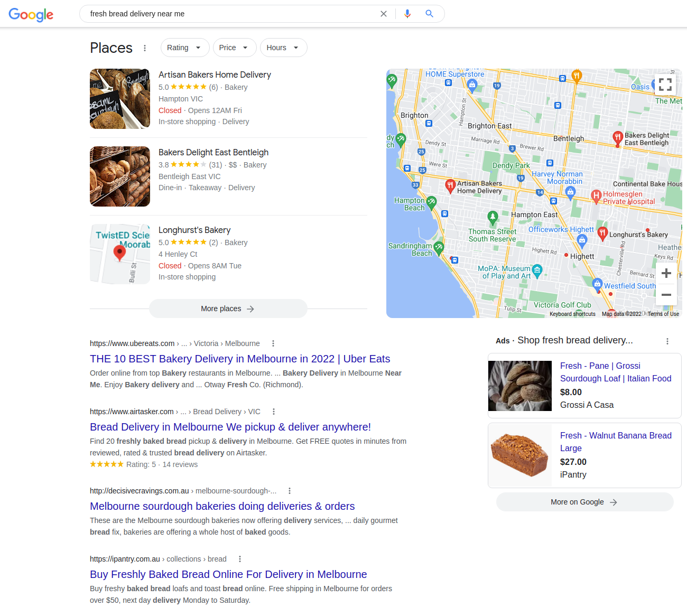Activate voice search with the microphone icon
The width and height of the screenshot is (687, 616).
[407, 13]
